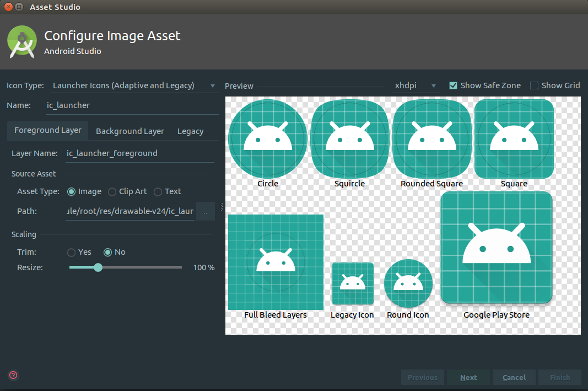The width and height of the screenshot is (588, 391).
Task: Open the Icon Type dropdown
Action: click(x=134, y=85)
